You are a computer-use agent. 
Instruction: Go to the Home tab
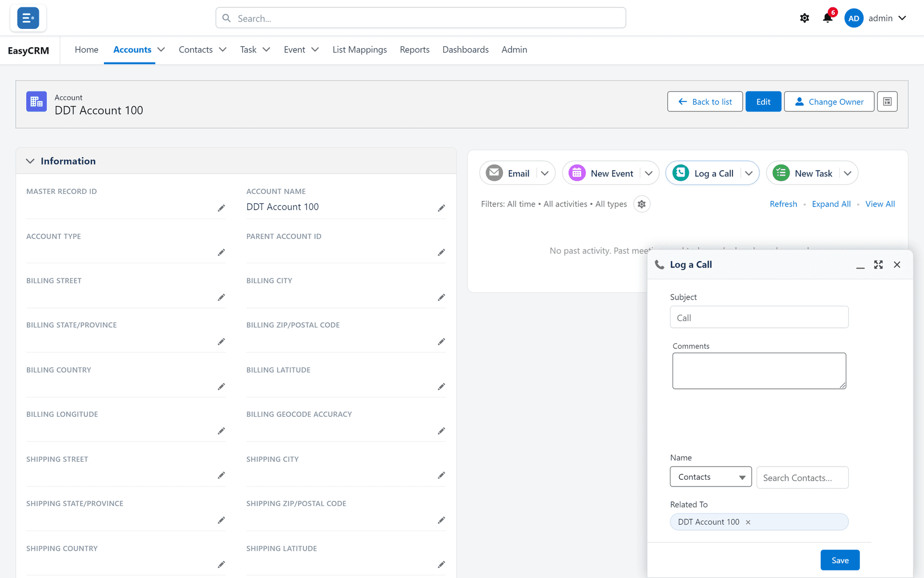pyautogui.click(x=87, y=49)
